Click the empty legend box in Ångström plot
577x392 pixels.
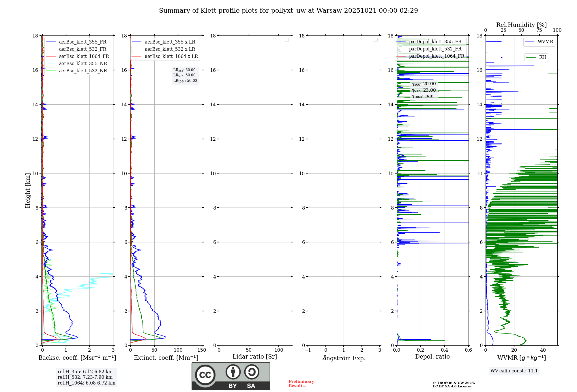[376, 40]
